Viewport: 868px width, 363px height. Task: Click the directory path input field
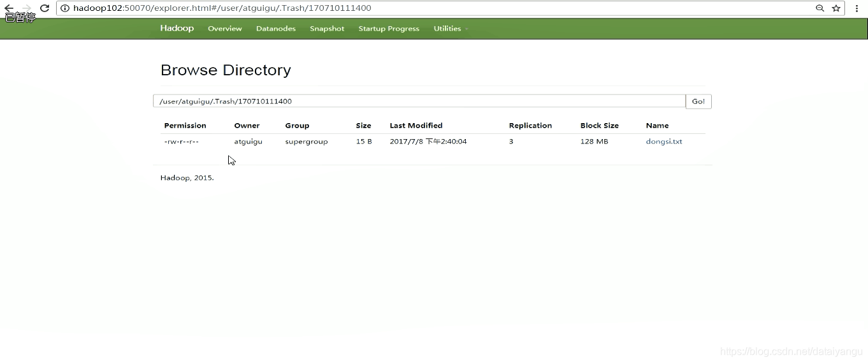[x=419, y=101]
